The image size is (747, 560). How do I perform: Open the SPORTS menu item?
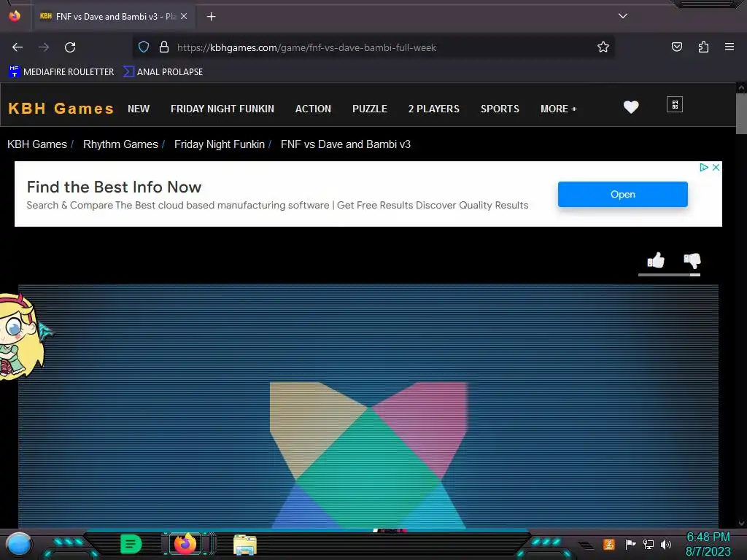tap(500, 109)
